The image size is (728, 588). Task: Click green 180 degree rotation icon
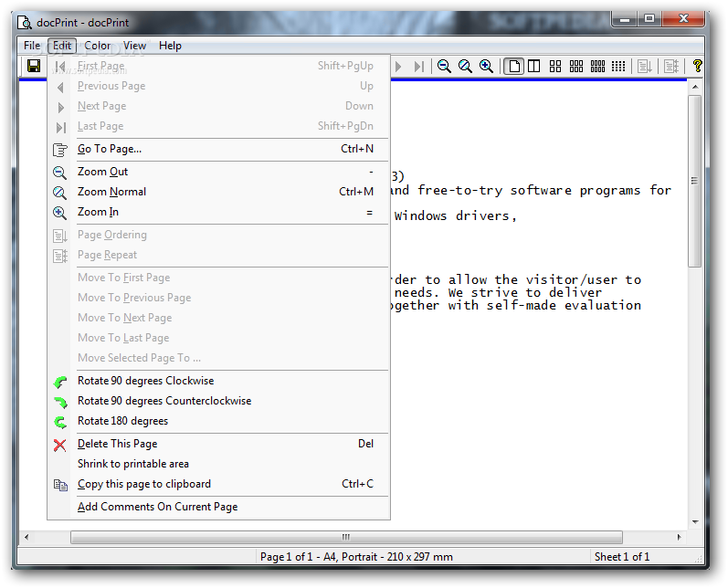(x=60, y=423)
